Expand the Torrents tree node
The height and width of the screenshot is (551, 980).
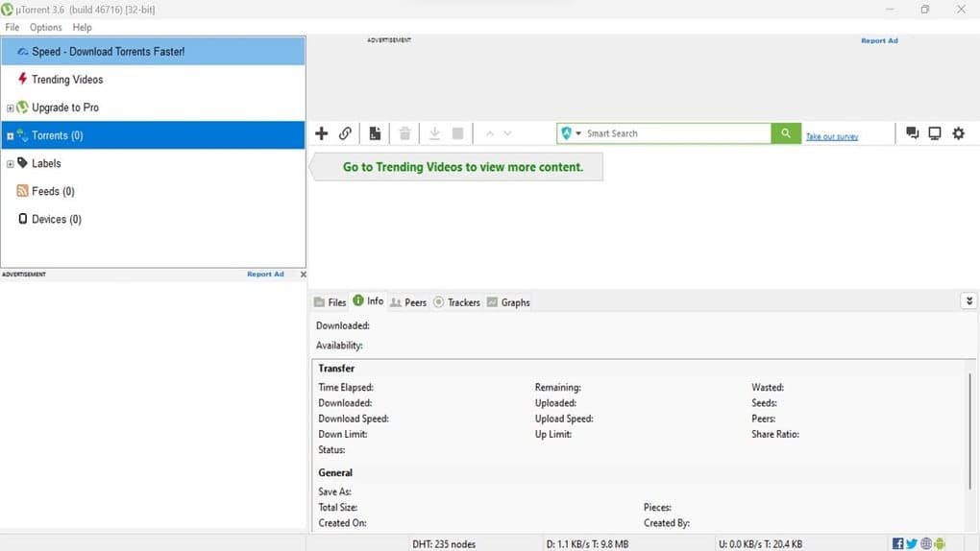click(10, 135)
